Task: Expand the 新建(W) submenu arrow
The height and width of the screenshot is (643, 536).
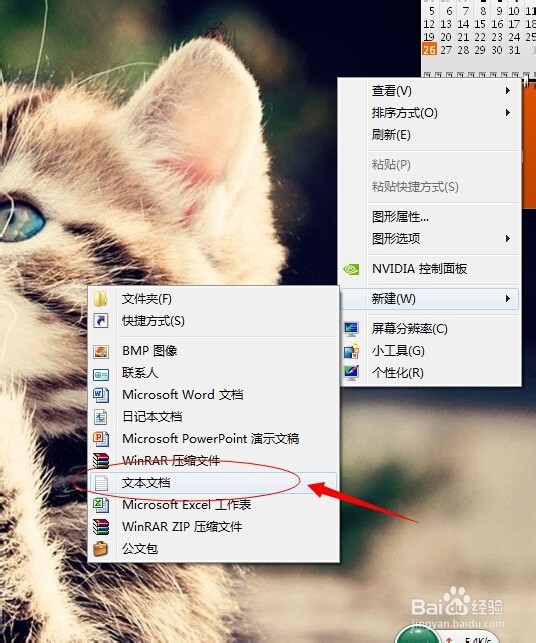Action: click(508, 299)
